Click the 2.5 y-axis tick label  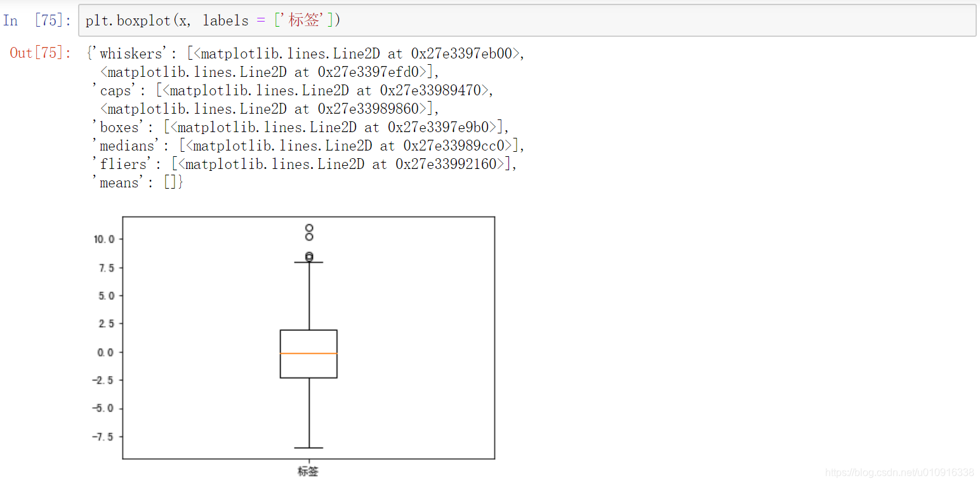107,324
